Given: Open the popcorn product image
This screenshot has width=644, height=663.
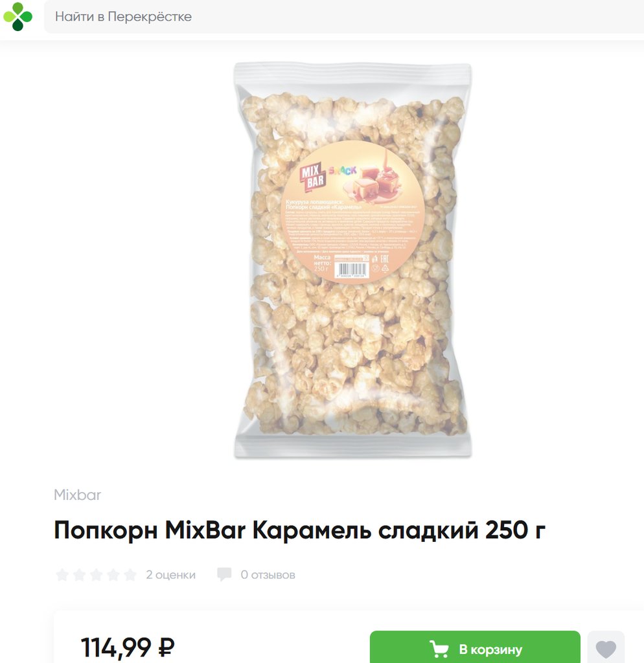Looking at the screenshot, I should point(353,260).
